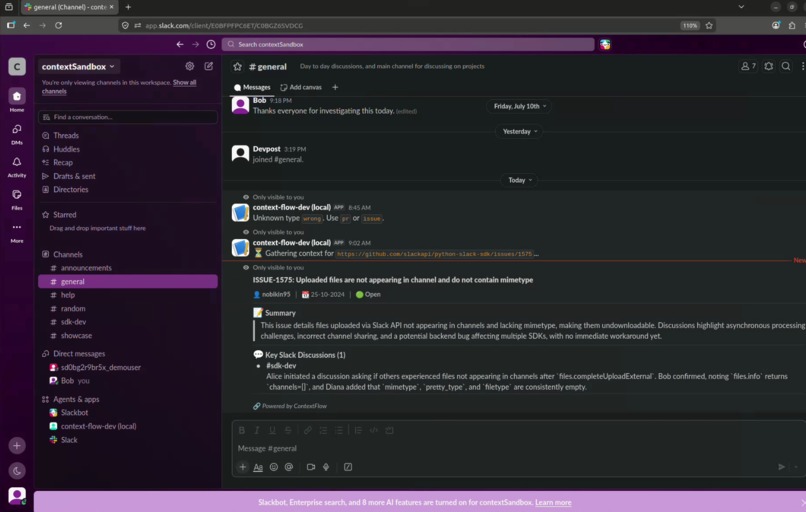
Task: Record a video clip in composer
Action: click(311, 467)
